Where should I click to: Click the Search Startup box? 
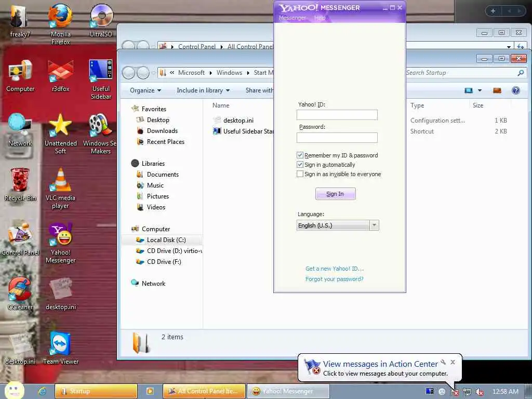coord(465,73)
